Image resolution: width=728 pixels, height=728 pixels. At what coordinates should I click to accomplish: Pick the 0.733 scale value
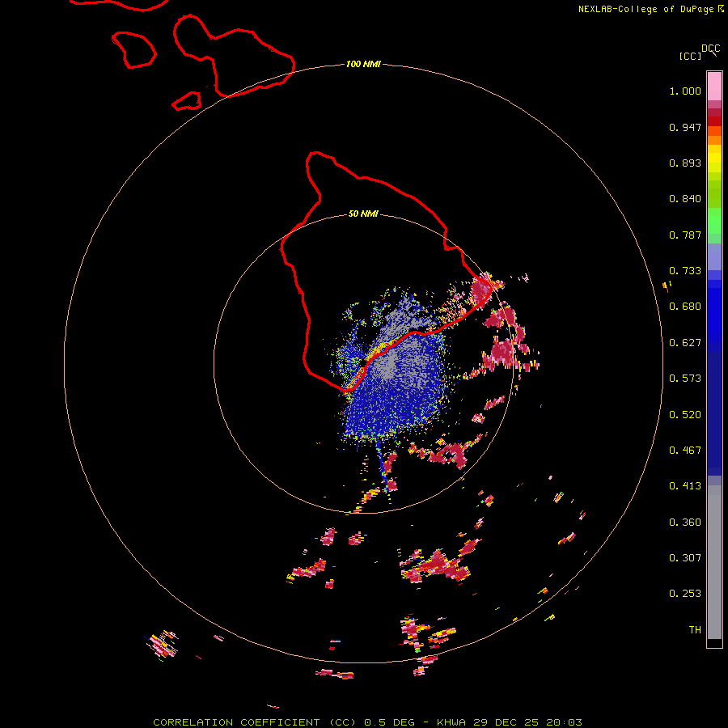point(685,271)
